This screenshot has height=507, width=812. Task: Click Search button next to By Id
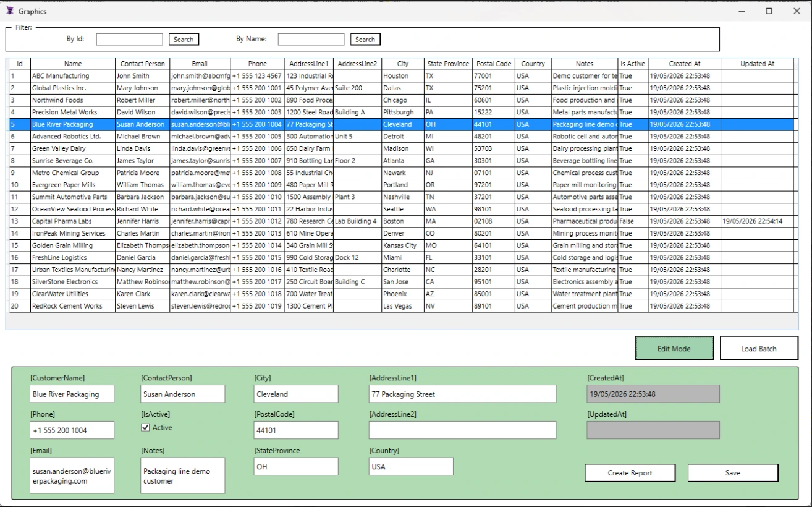tap(184, 40)
